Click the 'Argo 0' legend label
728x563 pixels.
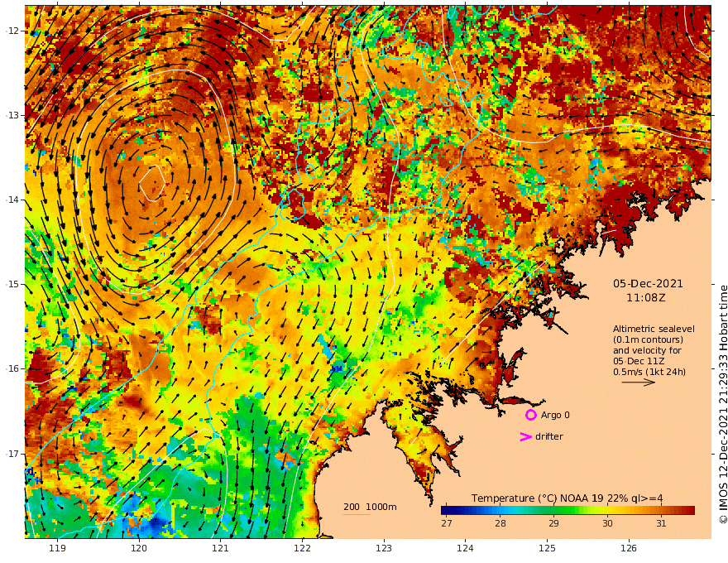click(x=555, y=415)
